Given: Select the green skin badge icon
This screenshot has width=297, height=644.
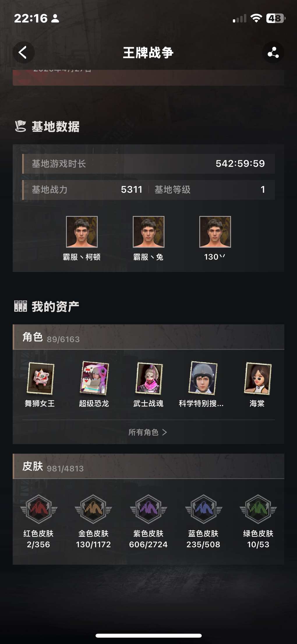Looking at the screenshot, I should [258, 509].
